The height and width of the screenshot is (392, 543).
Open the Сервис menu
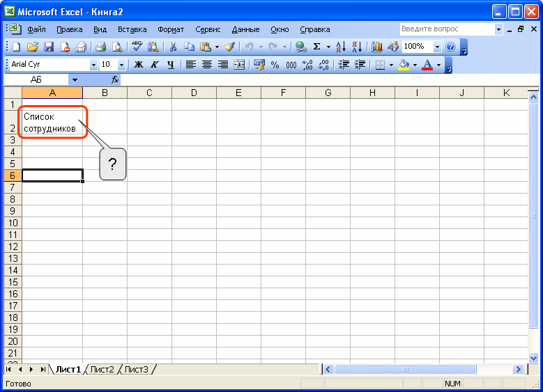point(208,29)
